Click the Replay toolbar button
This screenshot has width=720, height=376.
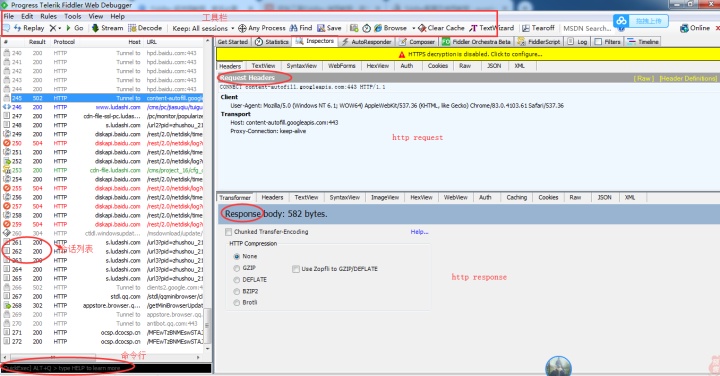coord(29,28)
